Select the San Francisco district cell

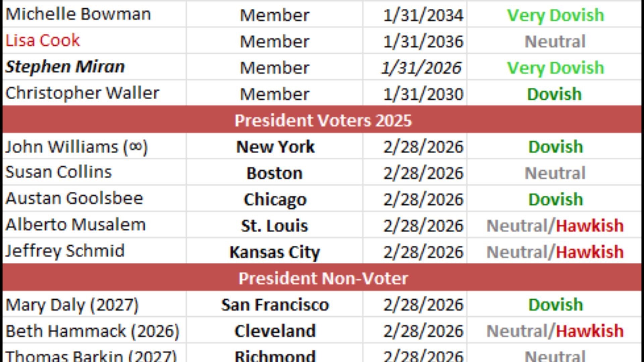[275, 305]
